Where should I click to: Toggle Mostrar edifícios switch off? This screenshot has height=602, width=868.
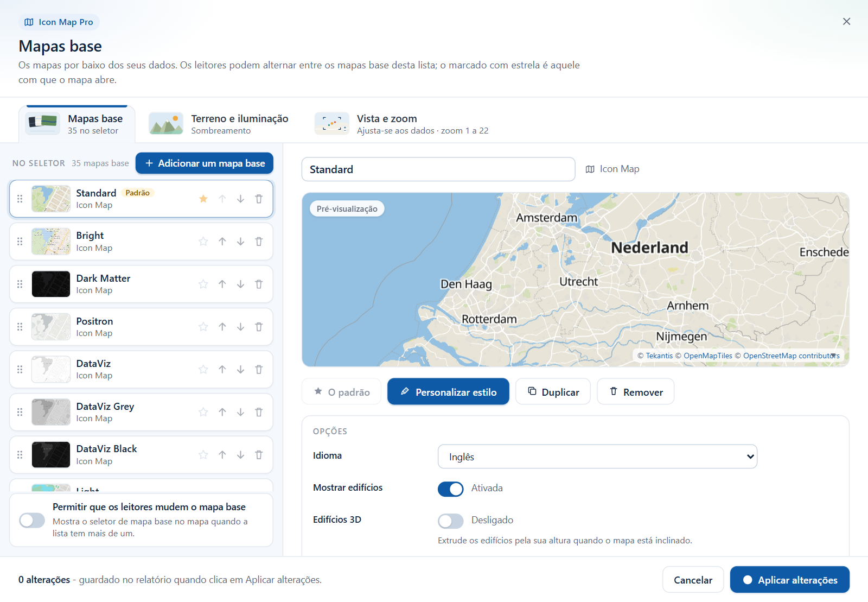coord(451,489)
